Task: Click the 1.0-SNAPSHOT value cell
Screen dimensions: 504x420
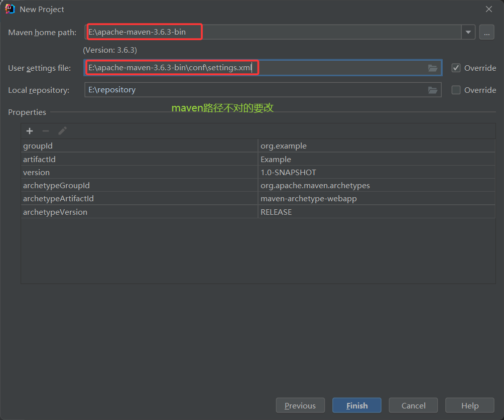Action: [376, 172]
